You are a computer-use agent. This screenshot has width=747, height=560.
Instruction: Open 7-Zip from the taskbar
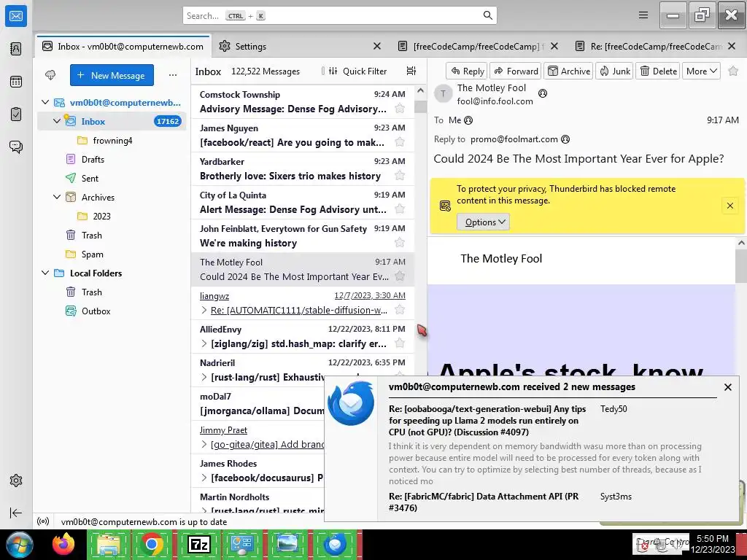[198, 544]
